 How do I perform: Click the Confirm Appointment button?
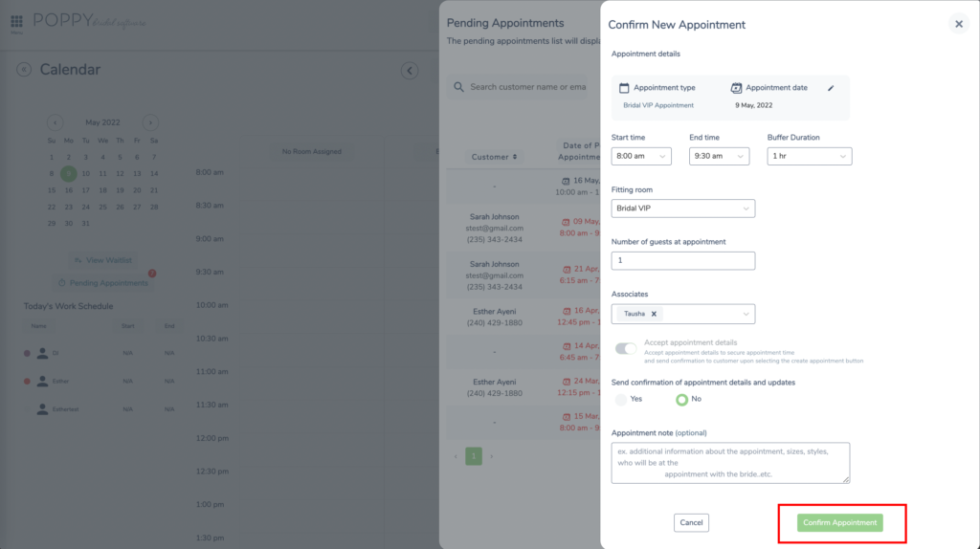click(840, 523)
